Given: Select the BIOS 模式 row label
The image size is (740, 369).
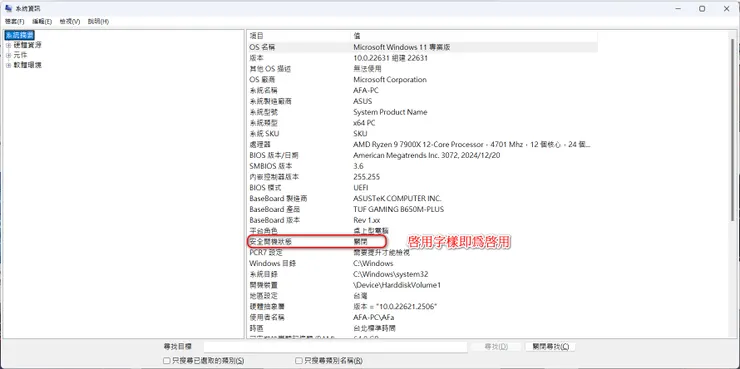Looking at the screenshot, I should [x=265, y=188].
